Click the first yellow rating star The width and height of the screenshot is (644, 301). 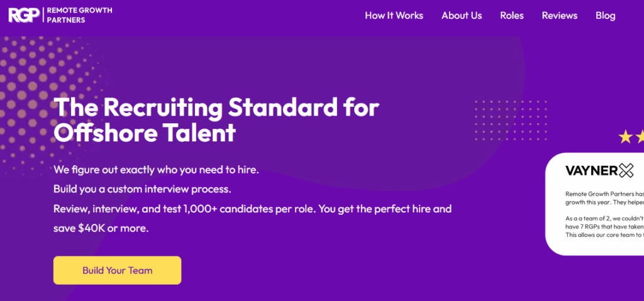point(625,137)
